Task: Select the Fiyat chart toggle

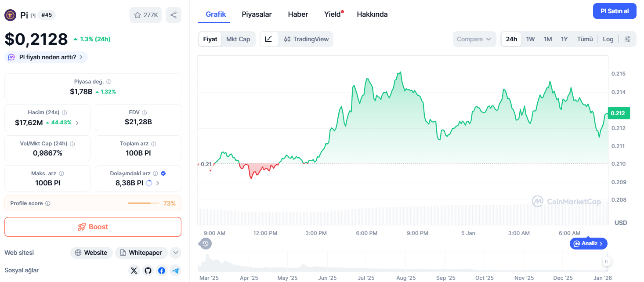Action: [210, 39]
